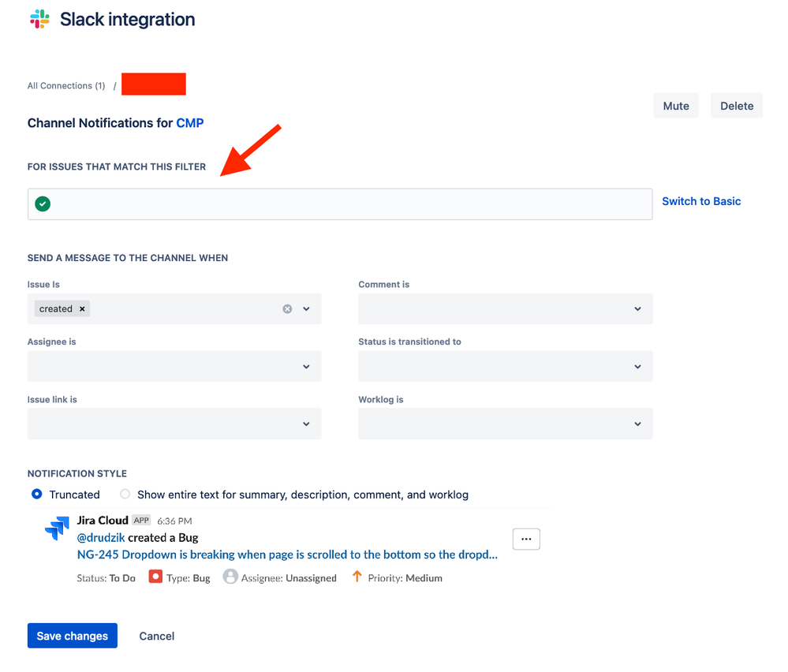Click the 'Type: Bug' text
The height and width of the screenshot is (672, 788).
189,578
